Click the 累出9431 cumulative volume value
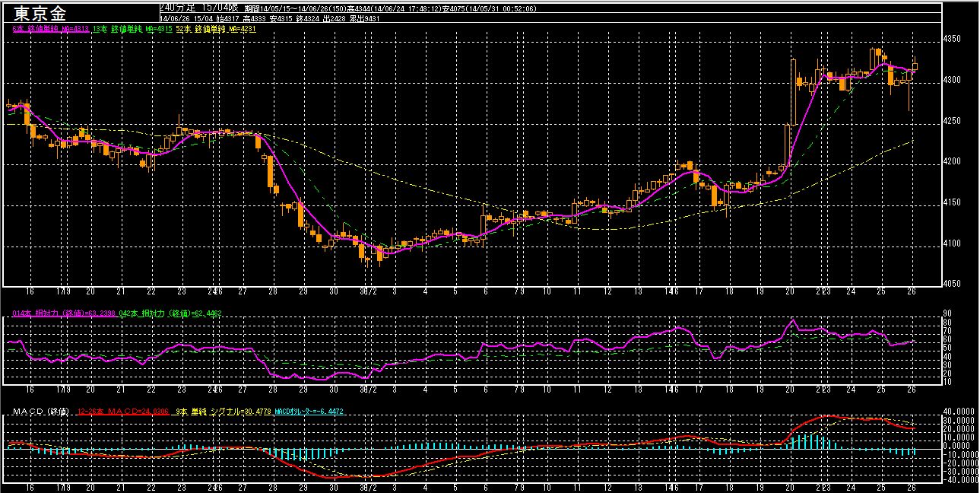980x493 pixels. [x=364, y=19]
